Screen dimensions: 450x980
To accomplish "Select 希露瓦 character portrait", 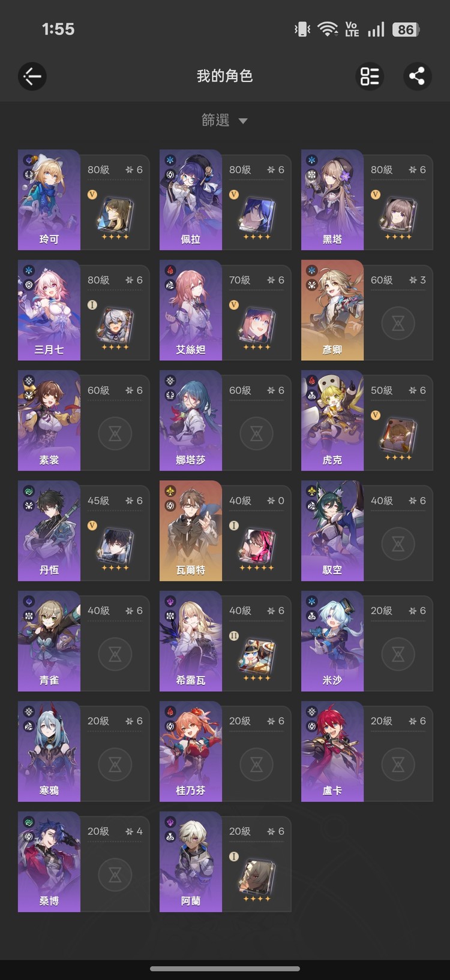I will 191,641.
